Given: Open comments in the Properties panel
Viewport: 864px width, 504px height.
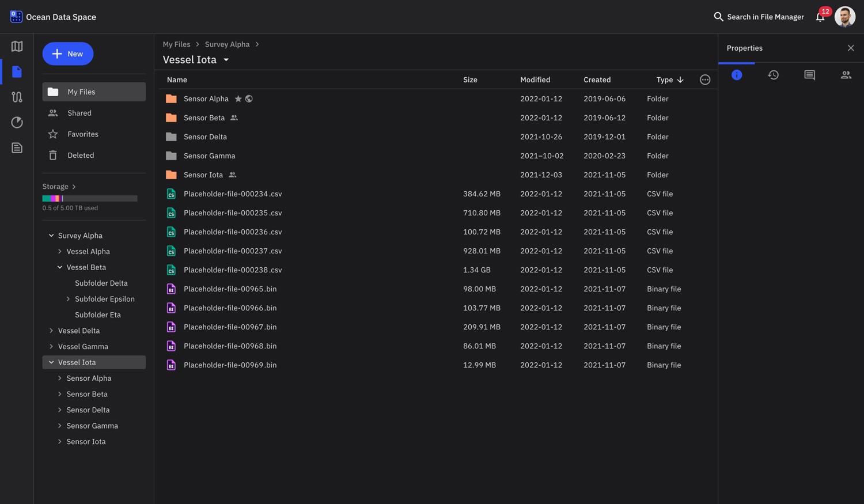Looking at the screenshot, I should pyautogui.click(x=809, y=74).
